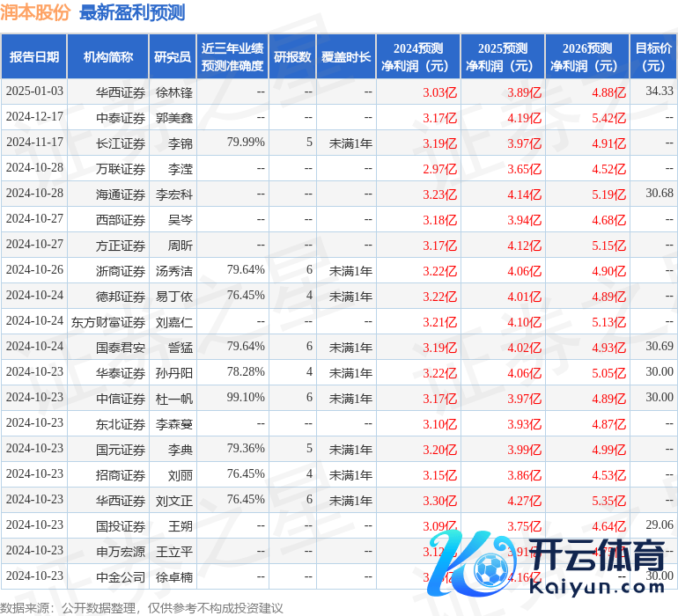This screenshot has height=616, width=678.
Task: Click the 近三年业绩预测准确度 column header
Action: pos(232,57)
